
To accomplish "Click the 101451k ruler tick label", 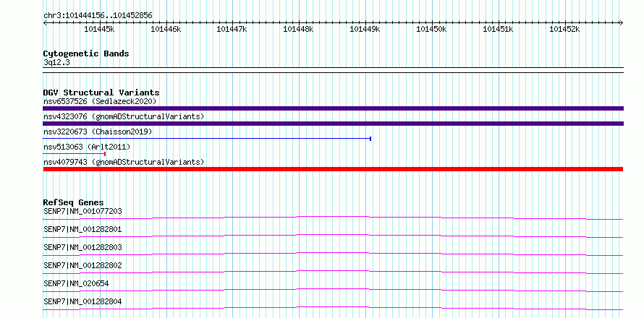I will click(x=498, y=29).
